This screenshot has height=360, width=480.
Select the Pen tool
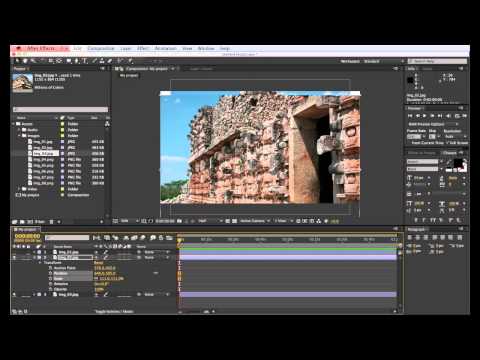click(x=77, y=61)
